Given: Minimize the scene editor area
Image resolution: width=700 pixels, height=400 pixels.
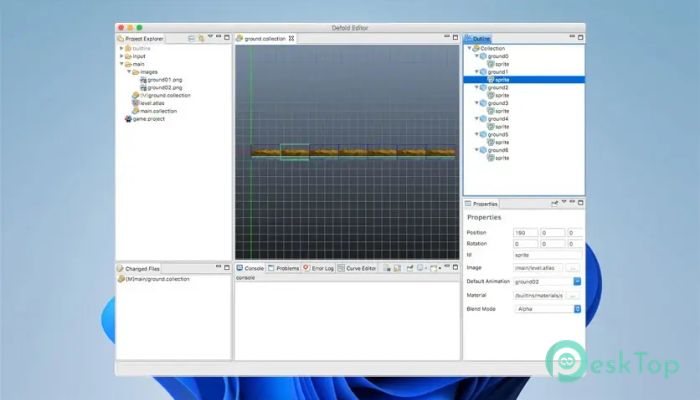Looking at the screenshot, I should click(447, 37).
